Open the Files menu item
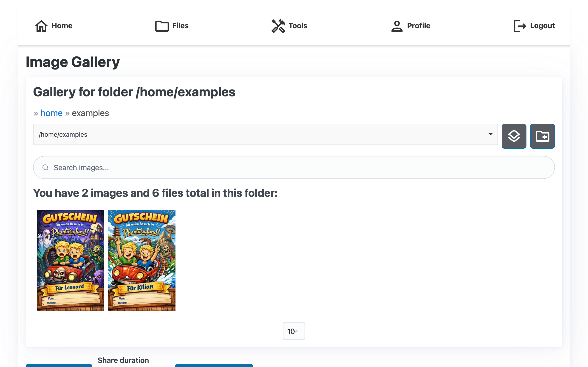Viewport: 588px width, 367px height. tap(180, 26)
